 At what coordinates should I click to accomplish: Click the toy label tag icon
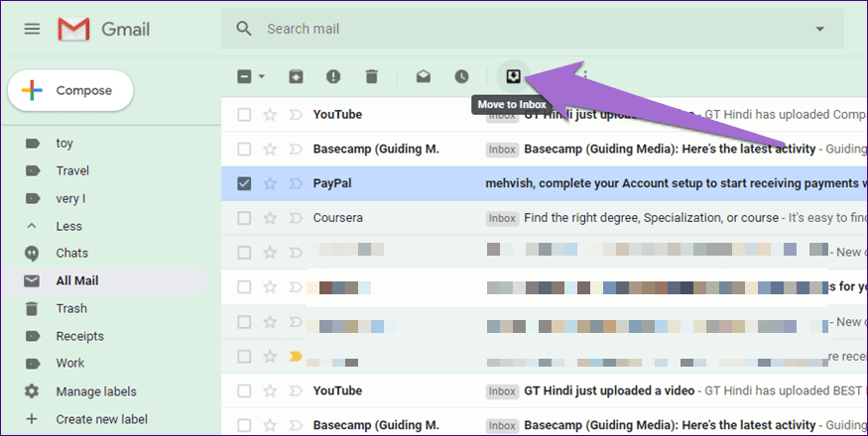pos(33,144)
